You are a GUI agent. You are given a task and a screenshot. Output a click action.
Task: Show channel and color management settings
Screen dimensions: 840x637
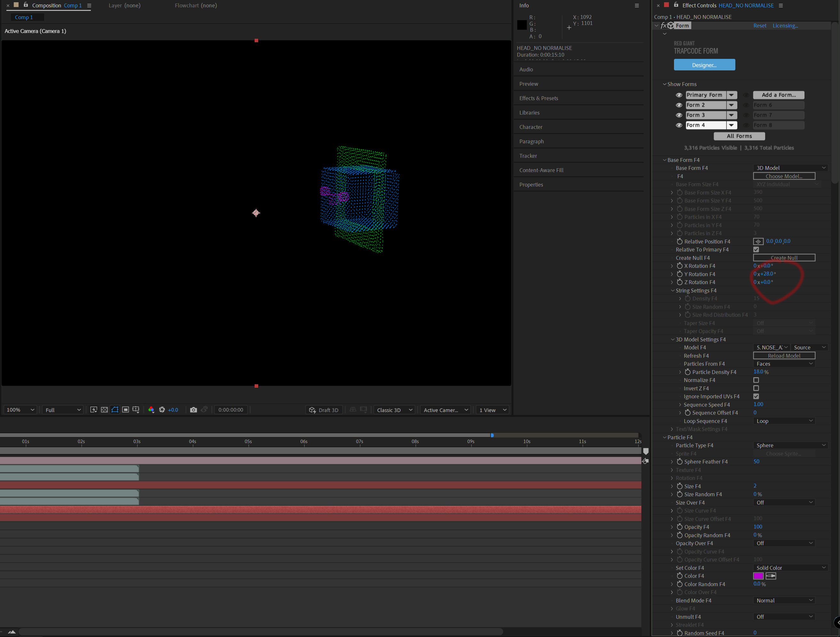coord(151,410)
